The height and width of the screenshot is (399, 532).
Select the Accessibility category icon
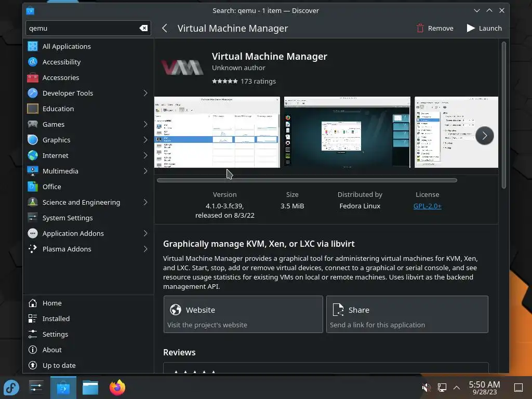[33, 62]
